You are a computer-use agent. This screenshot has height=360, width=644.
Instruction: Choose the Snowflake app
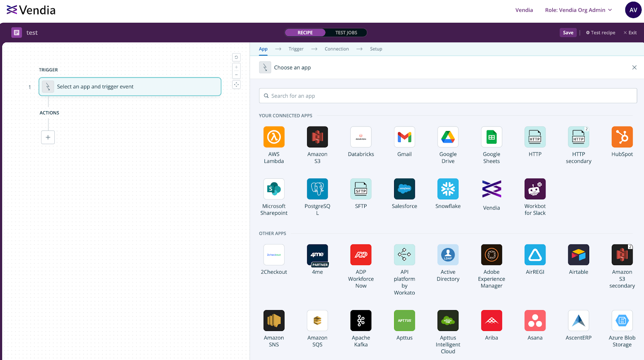coord(448,189)
